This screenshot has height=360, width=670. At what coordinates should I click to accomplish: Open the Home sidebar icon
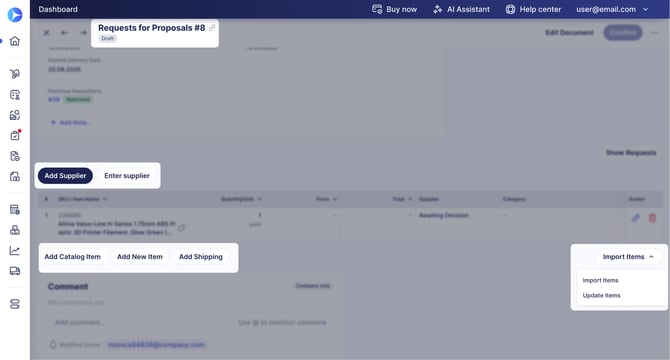pyautogui.click(x=15, y=41)
